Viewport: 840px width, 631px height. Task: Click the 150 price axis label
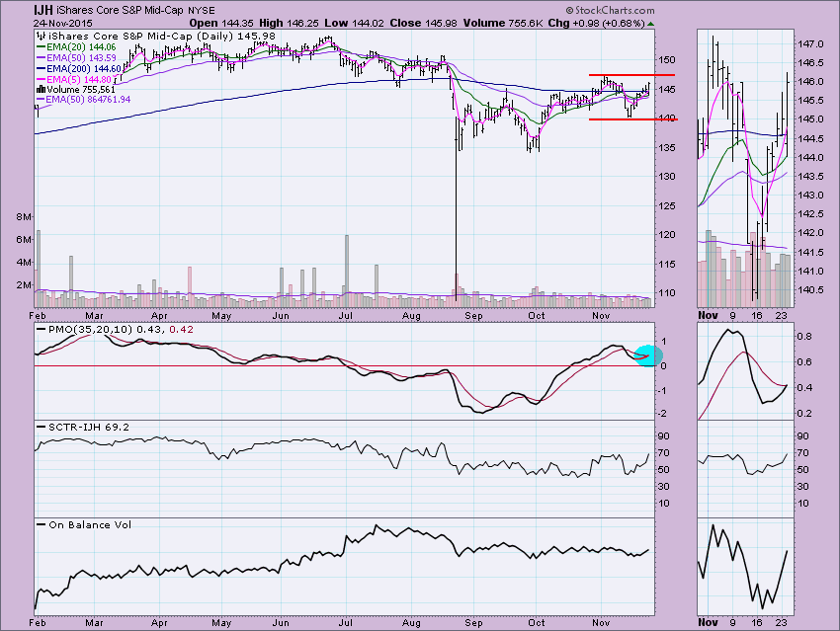pos(667,60)
